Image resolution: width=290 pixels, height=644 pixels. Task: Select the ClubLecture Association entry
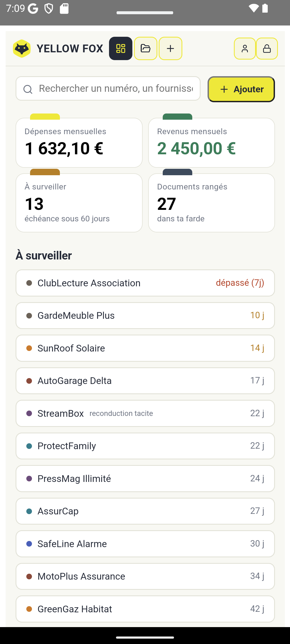pyautogui.click(x=145, y=283)
